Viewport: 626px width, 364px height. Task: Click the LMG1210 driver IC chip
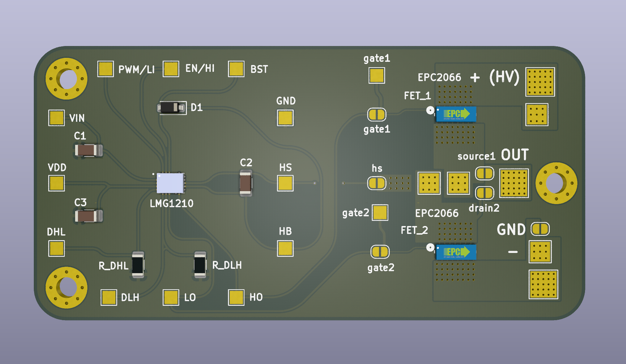pos(170,183)
